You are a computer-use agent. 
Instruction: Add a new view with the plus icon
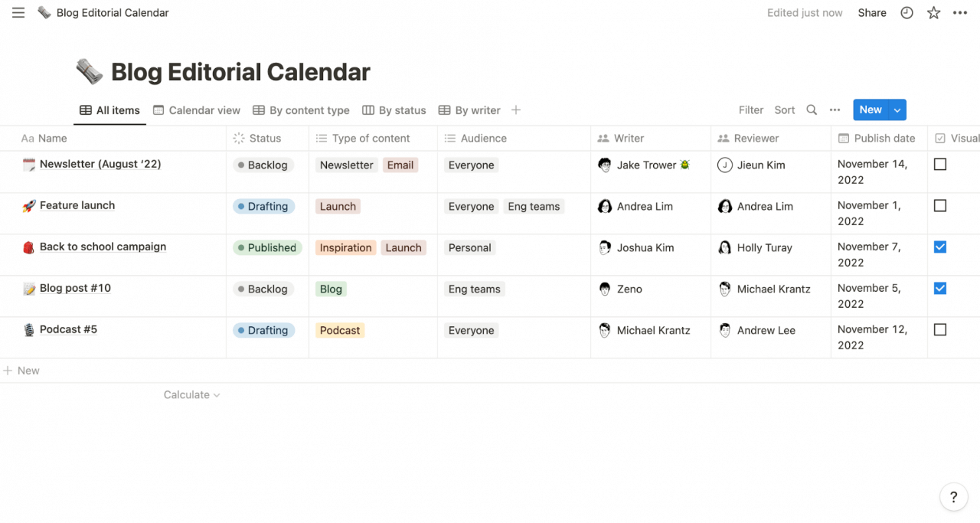pyautogui.click(x=515, y=110)
